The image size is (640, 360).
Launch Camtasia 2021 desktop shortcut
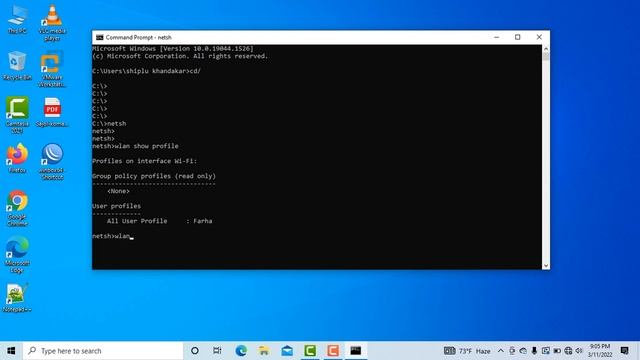[x=17, y=115]
